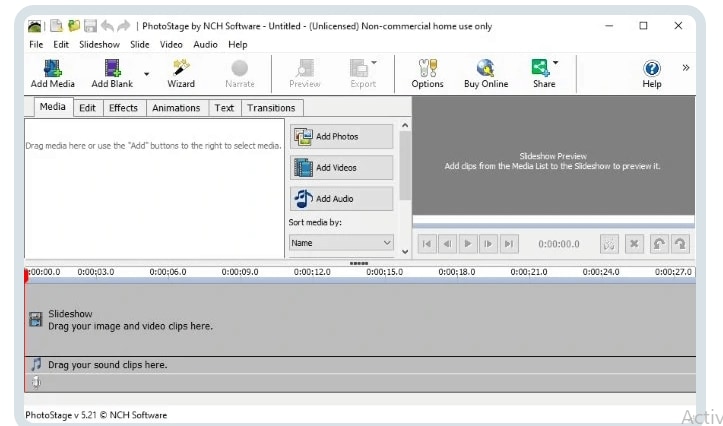Switch to the Text tab
Screen dimensions: 723x426
(x=224, y=108)
